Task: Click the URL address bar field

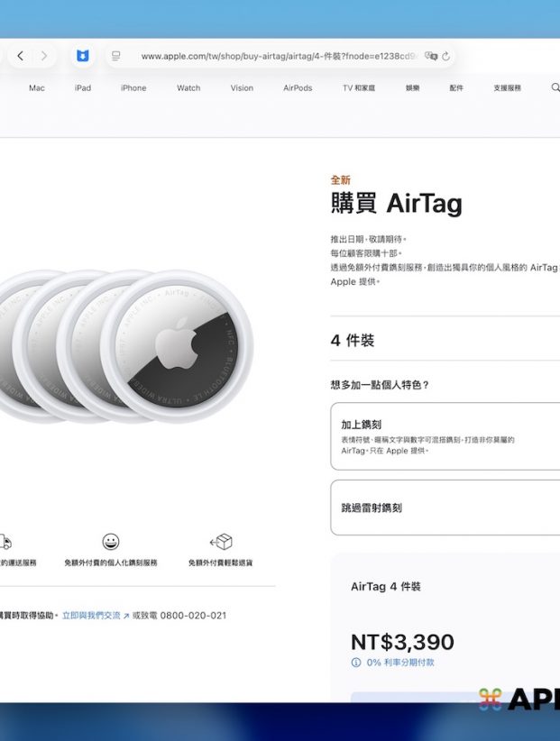Action: pos(271,56)
